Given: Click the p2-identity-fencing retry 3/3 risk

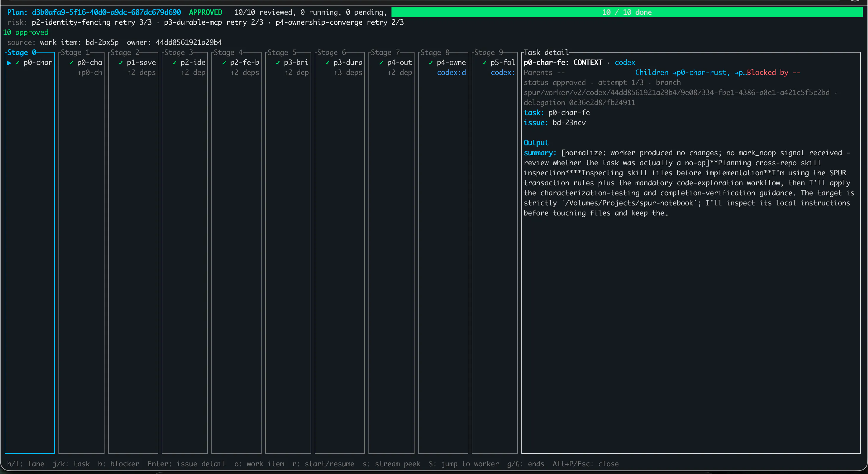Looking at the screenshot, I should point(92,22).
